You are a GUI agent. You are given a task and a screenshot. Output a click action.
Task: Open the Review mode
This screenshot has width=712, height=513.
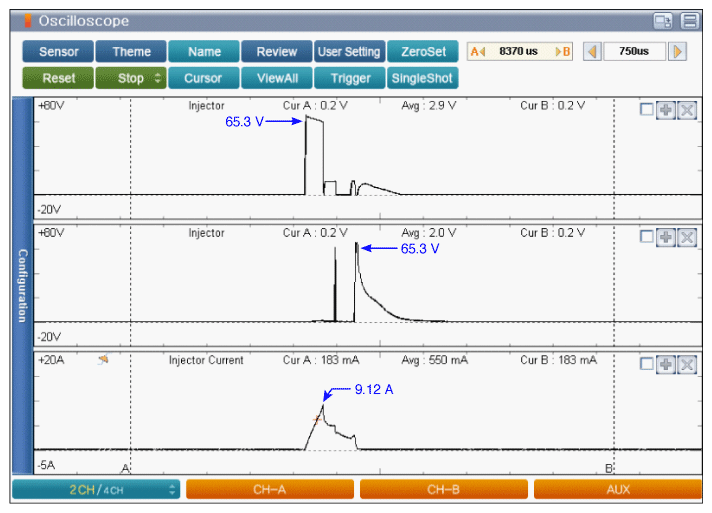pyautogui.click(x=277, y=51)
